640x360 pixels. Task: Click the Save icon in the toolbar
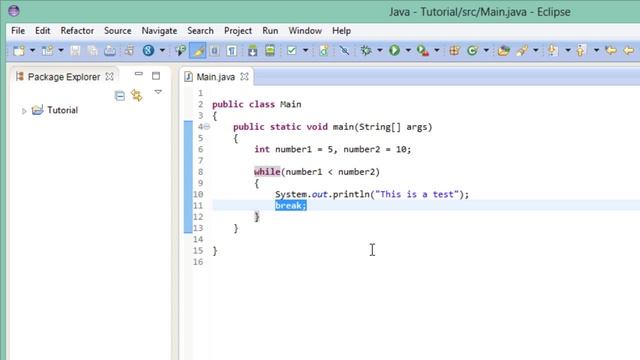75,51
